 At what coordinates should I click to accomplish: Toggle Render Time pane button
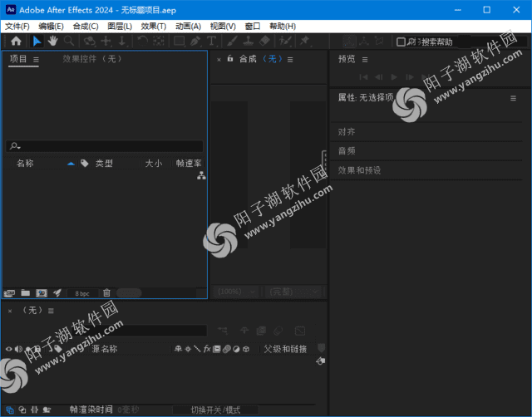(x=47, y=410)
